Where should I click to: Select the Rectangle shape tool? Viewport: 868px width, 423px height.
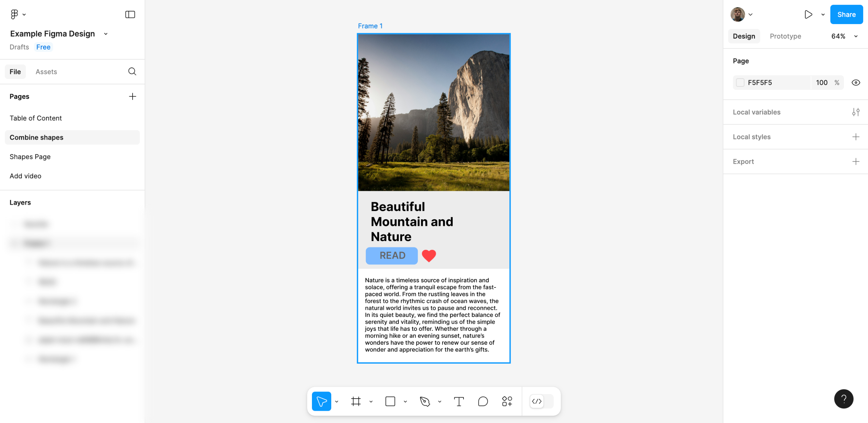point(390,401)
